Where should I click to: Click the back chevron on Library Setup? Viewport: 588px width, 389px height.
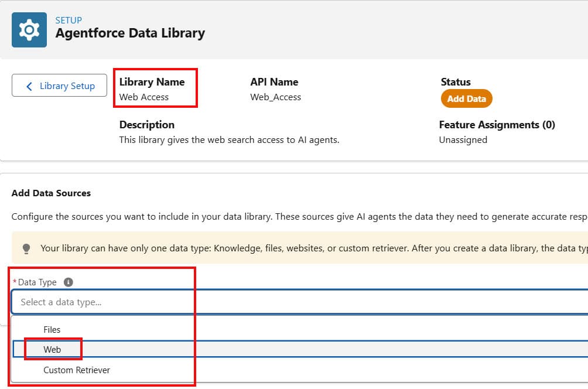pos(29,86)
